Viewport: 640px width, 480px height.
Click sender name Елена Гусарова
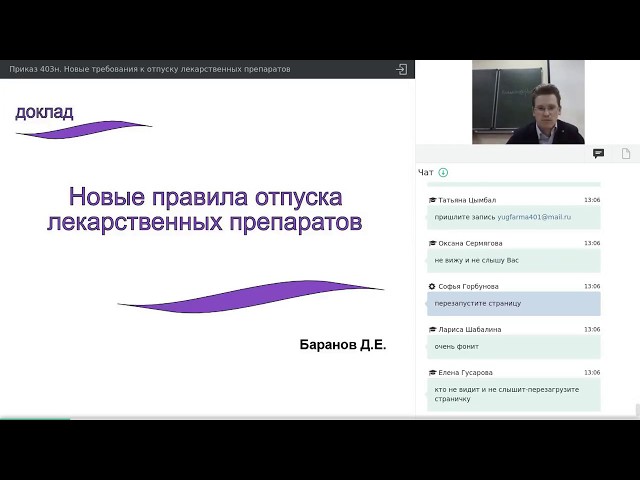[x=465, y=373]
